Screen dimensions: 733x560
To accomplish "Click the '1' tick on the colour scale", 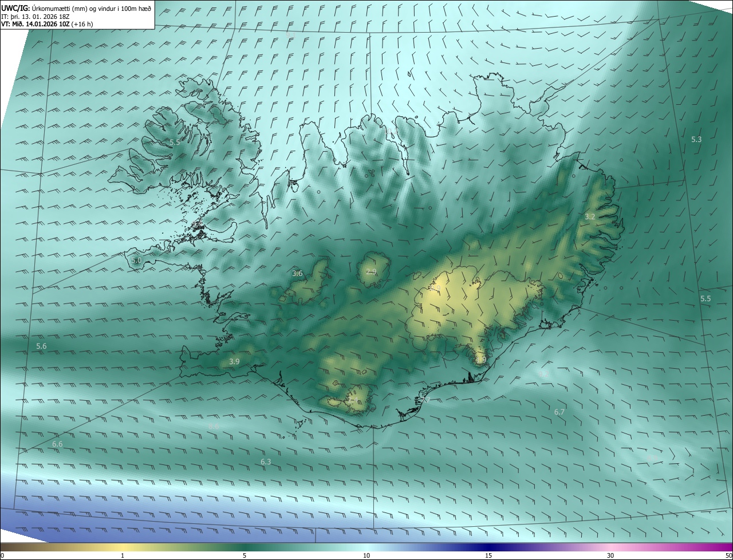I will pos(123,555).
